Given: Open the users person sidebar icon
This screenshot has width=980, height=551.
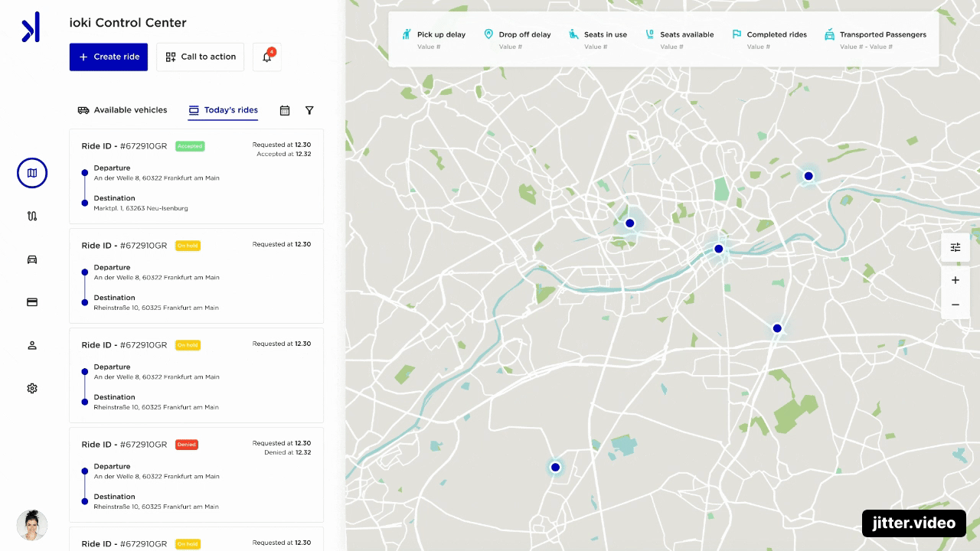Looking at the screenshot, I should [32, 345].
